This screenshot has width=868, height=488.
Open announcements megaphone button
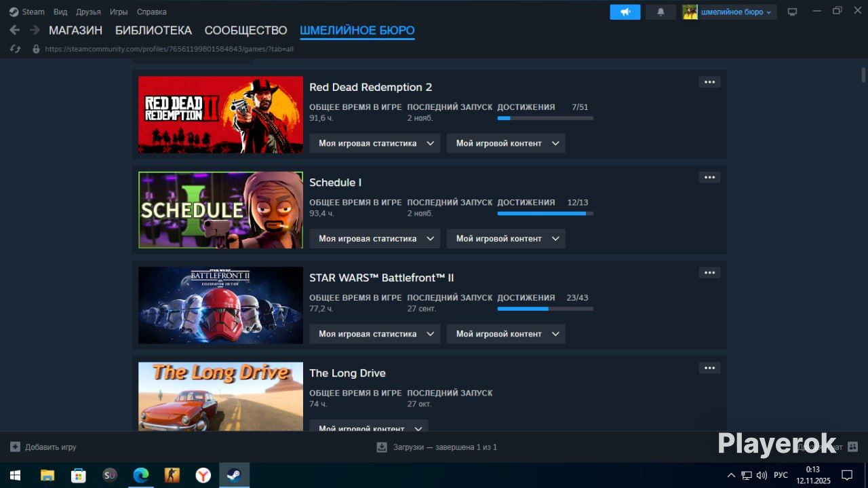click(x=625, y=12)
